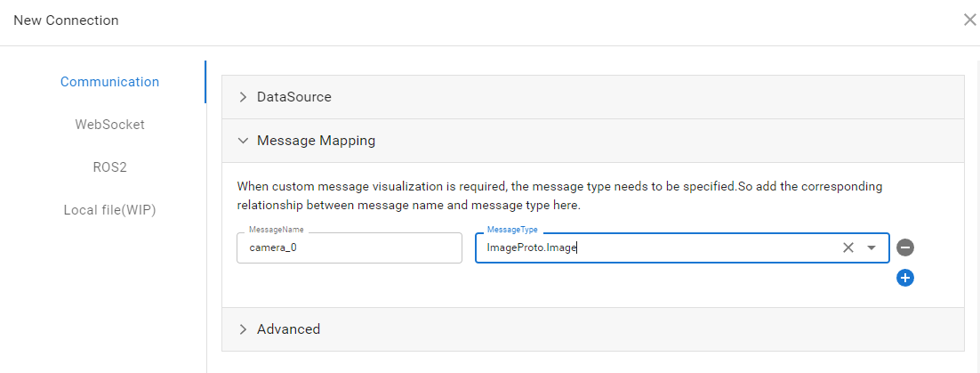
Task: Focus the MessageName field containing camera_0
Action: 349,248
